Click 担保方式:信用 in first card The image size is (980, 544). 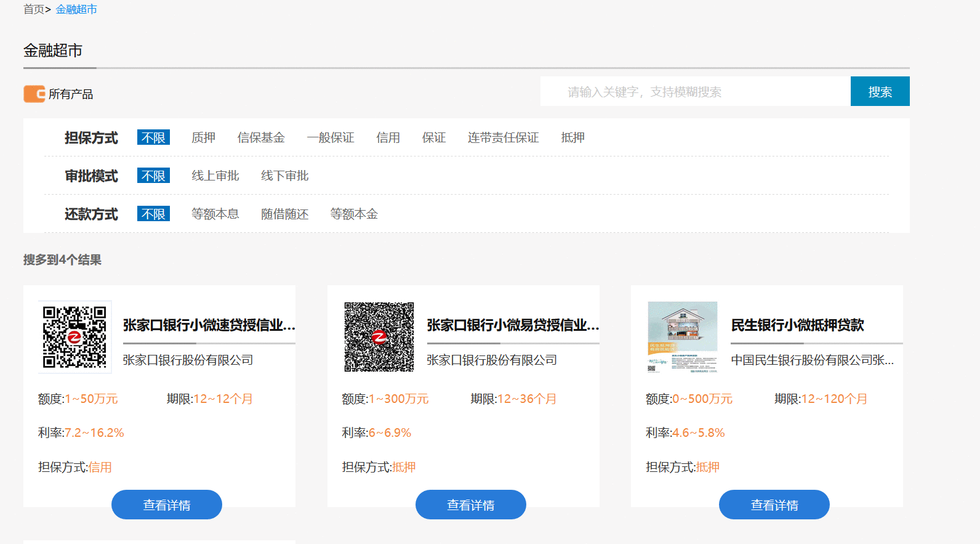[x=75, y=467]
